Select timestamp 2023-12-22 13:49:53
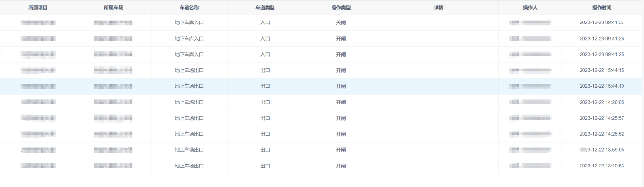 (602, 166)
